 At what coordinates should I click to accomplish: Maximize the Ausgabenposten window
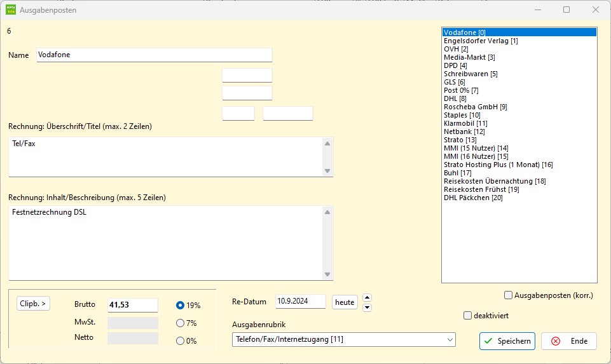point(566,10)
